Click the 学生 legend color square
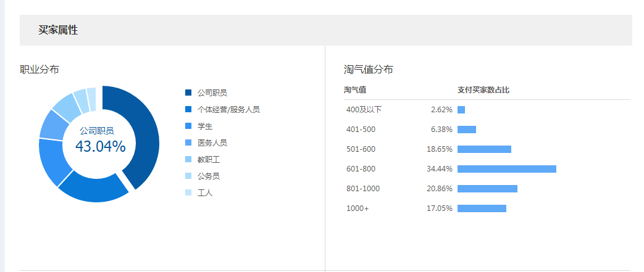Image resolution: width=644 pixels, height=272 pixels. 188,126
